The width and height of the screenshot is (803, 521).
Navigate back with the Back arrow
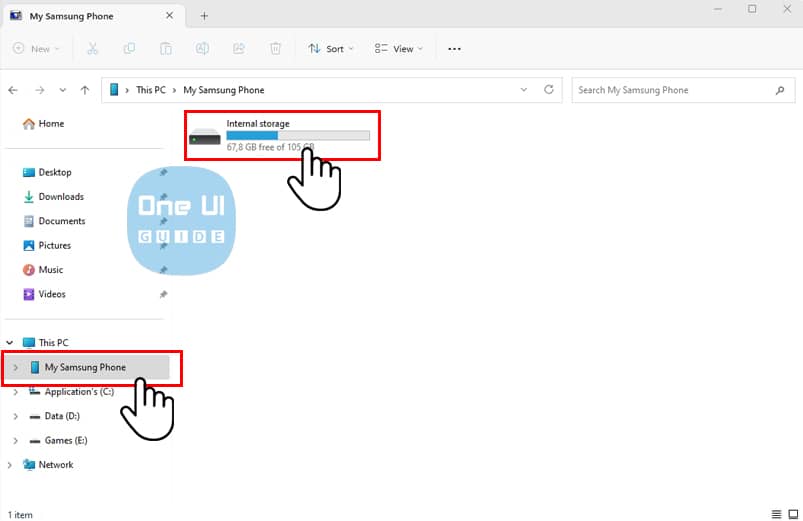[13, 90]
